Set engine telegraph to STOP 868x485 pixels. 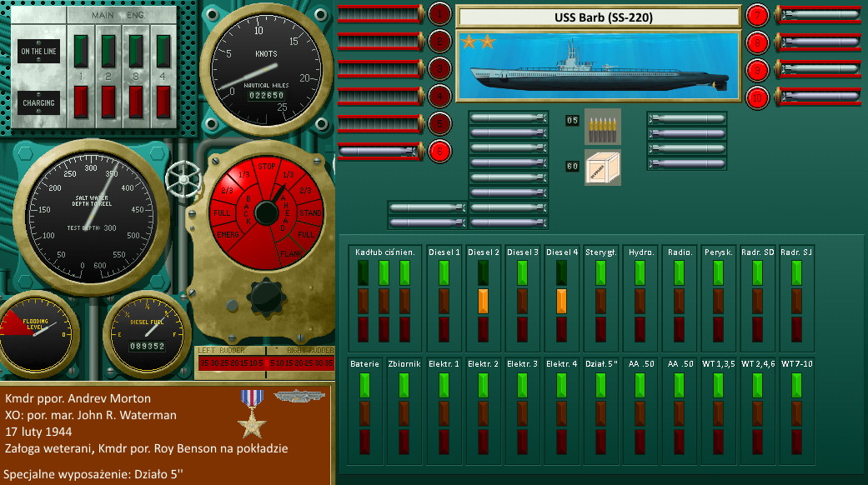[267, 165]
